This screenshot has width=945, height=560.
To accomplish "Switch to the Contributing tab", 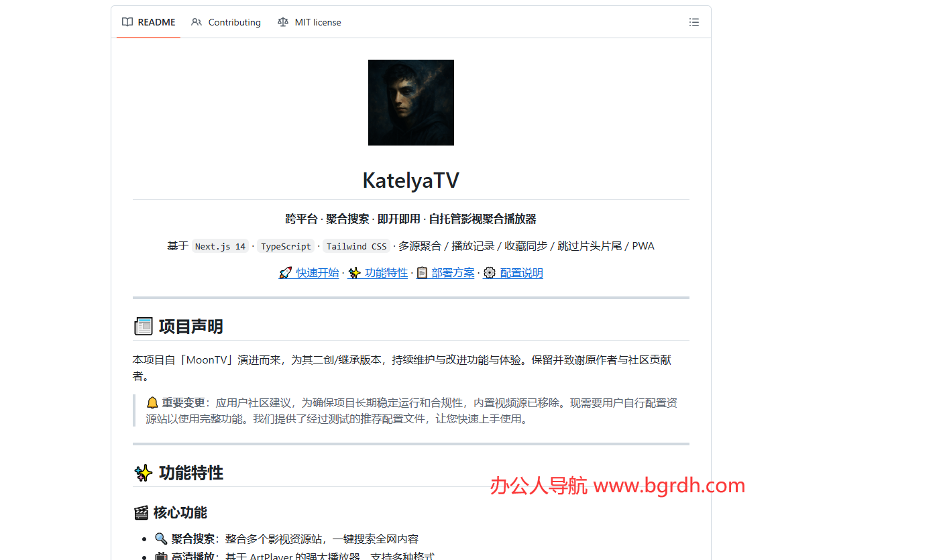I will 234,21.
